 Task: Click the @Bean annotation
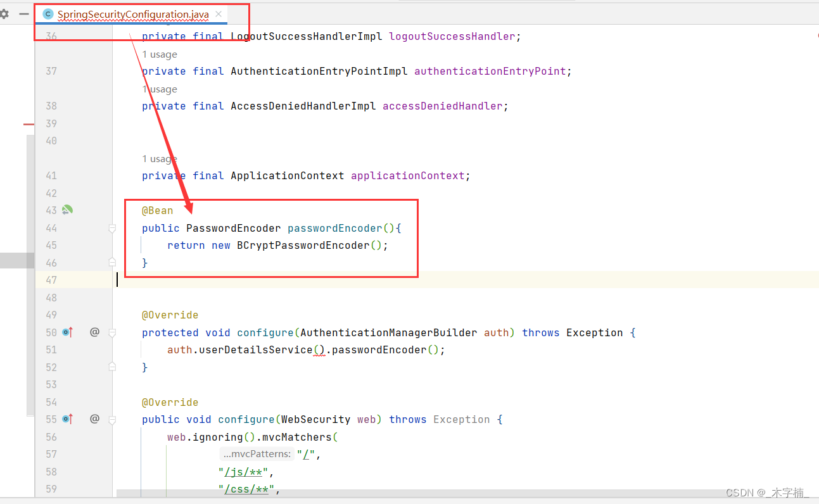tap(157, 211)
